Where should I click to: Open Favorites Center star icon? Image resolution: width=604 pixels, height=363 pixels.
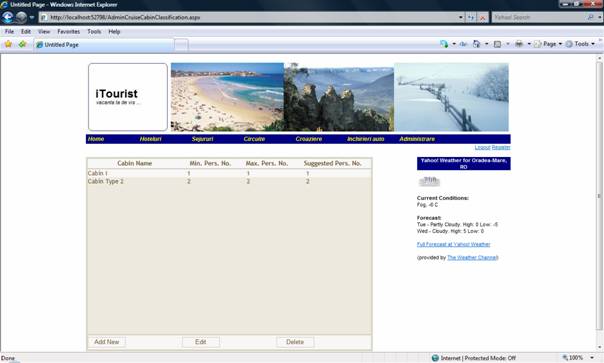click(x=8, y=44)
